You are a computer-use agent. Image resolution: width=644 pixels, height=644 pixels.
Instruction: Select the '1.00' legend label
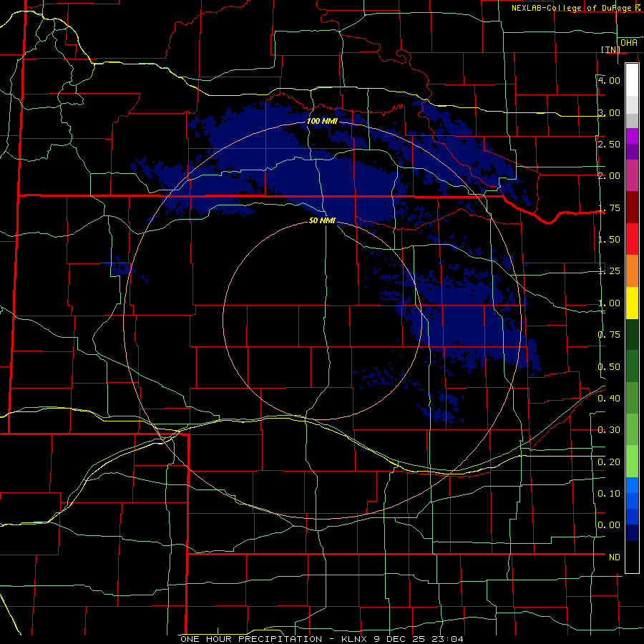[x=609, y=303]
